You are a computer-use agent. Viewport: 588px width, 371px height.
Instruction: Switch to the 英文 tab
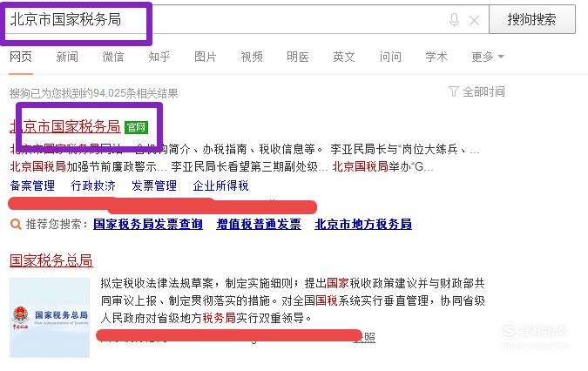point(344,57)
